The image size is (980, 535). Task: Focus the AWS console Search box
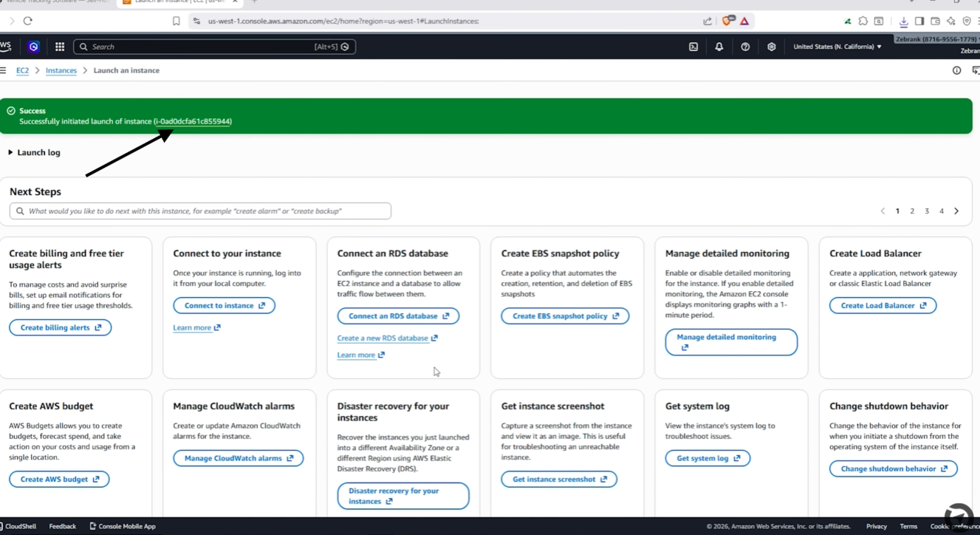215,47
